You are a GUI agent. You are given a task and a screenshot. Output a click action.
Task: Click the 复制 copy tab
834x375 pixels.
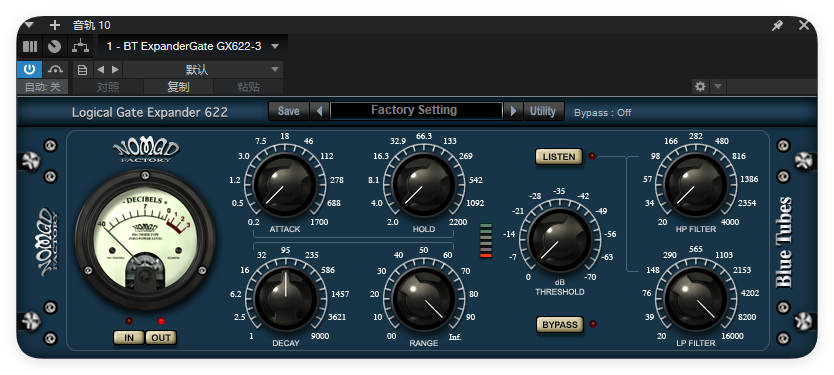[x=178, y=87]
